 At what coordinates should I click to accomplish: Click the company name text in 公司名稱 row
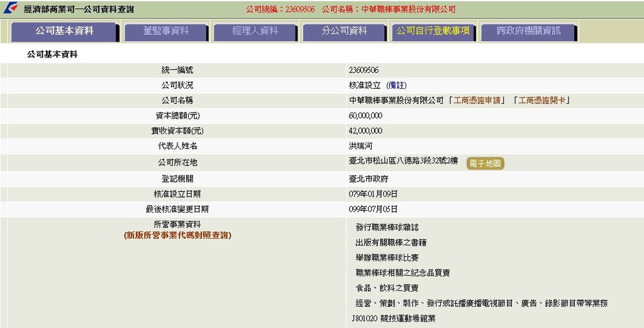396,100
